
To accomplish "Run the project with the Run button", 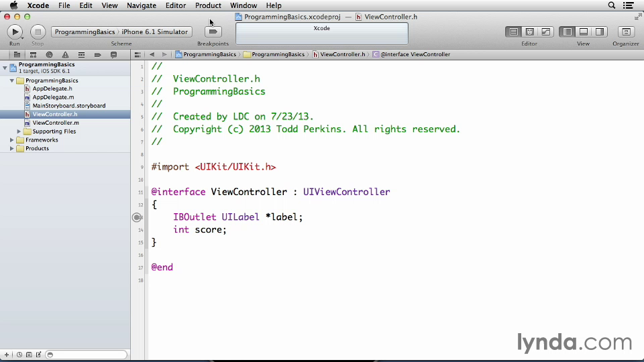I will [x=15, y=32].
